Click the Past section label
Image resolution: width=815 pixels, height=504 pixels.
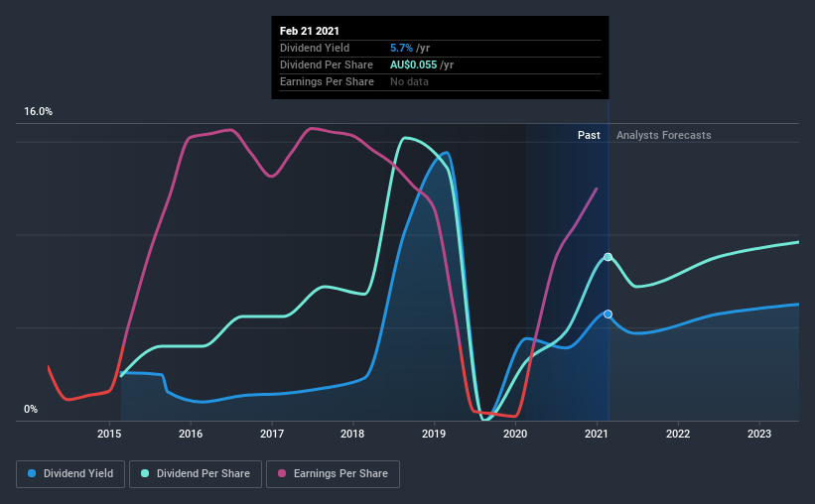(x=589, y=135)
